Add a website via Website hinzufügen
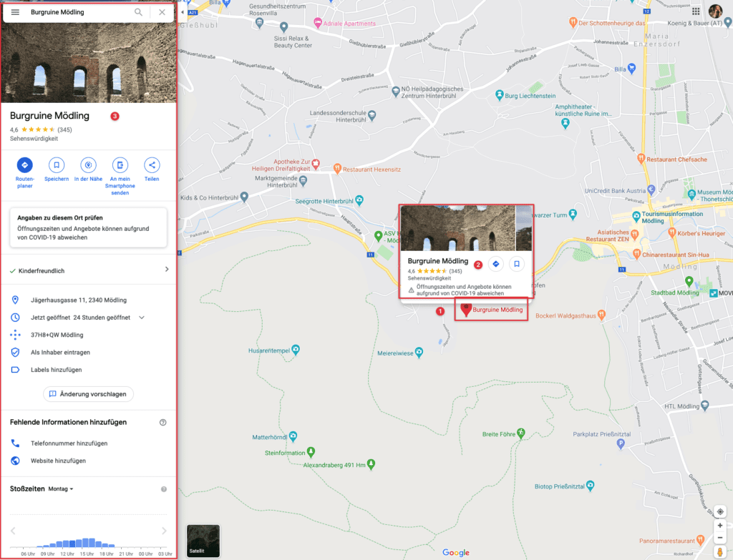This screenshot has width=733, height=560. [59, 461]
